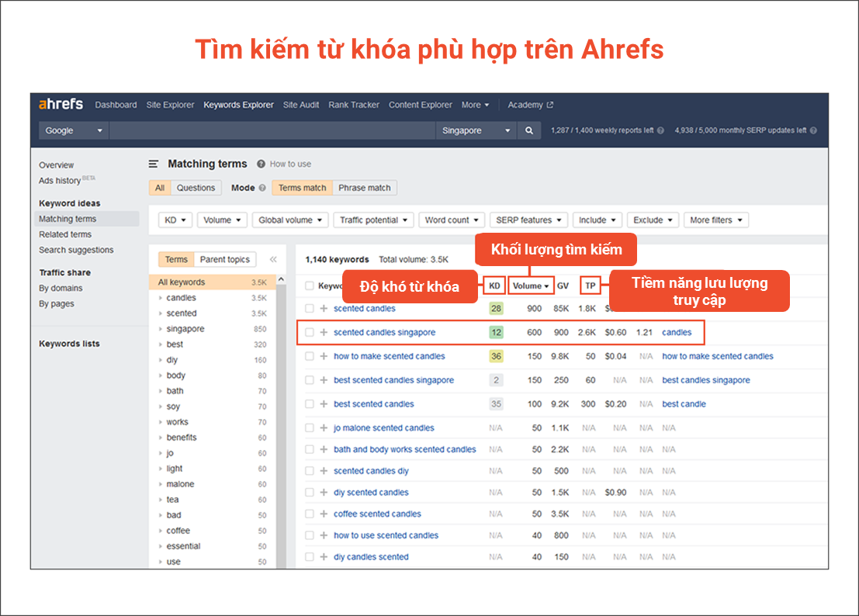Screen dimensions: 859x616
Task: Switch to the Parent topics tab
Action: pyautogui.click(x=224, y=260)
